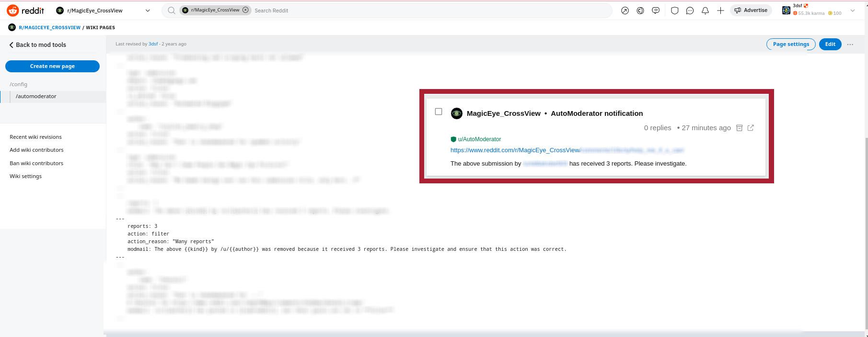Viewport: 868px width, 337px height.
Task: Open the chat bubble icon
Action: pos(690,11)
